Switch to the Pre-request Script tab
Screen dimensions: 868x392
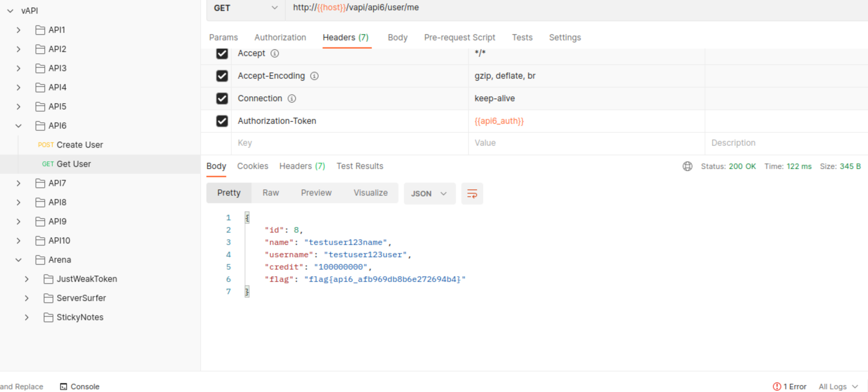pos(459,38)
